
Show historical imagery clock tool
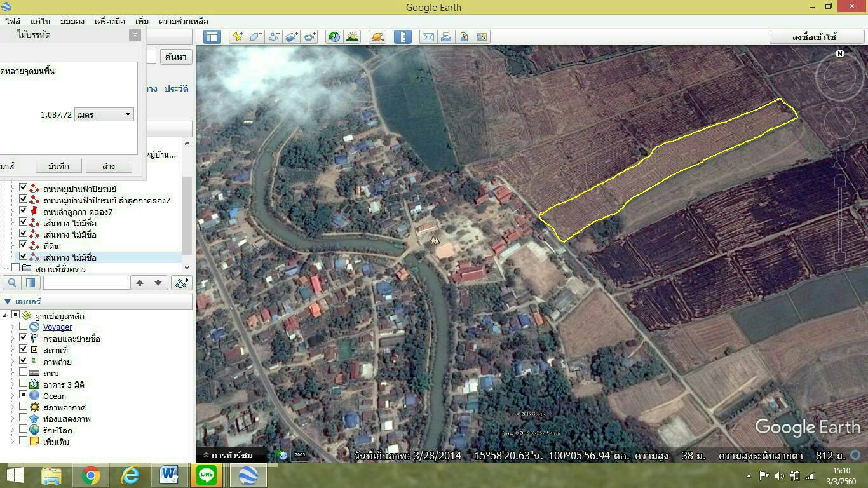(x=334, y=37)
